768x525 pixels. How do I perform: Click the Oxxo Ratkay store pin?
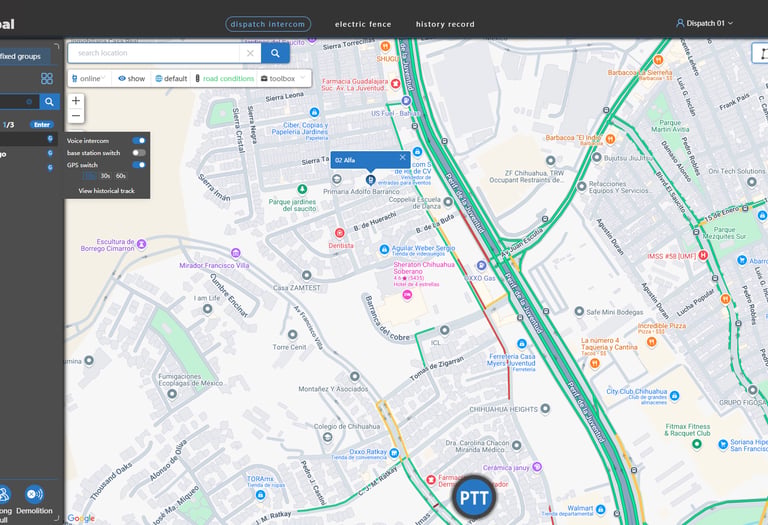point(394,453)
